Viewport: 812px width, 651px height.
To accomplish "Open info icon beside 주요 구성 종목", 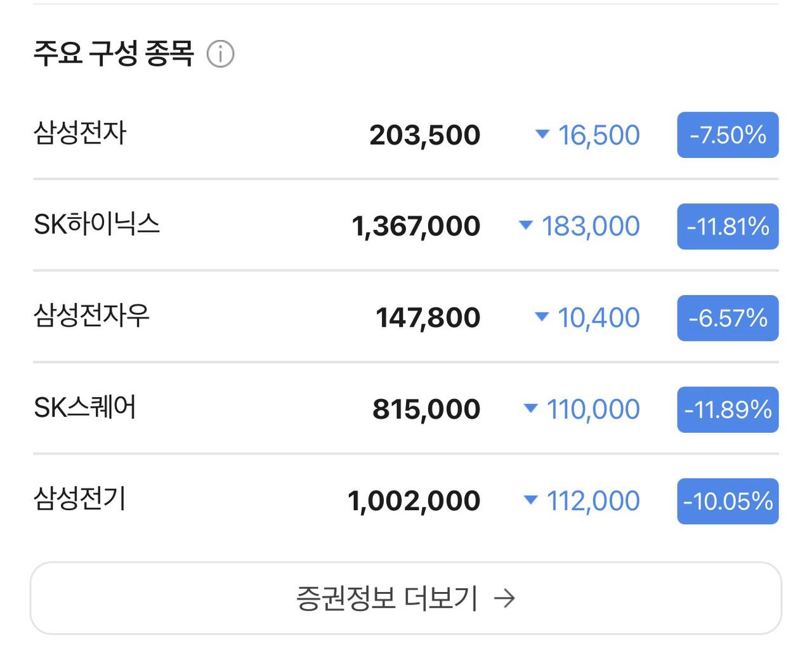I will click(x=221, y=55).
